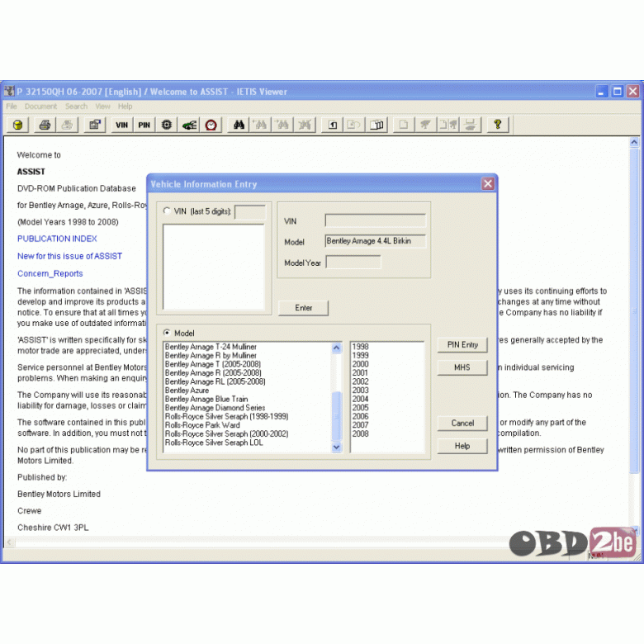Select the Model radio button
The height and width of the screenshot is (644, 644).
point(167,333)
